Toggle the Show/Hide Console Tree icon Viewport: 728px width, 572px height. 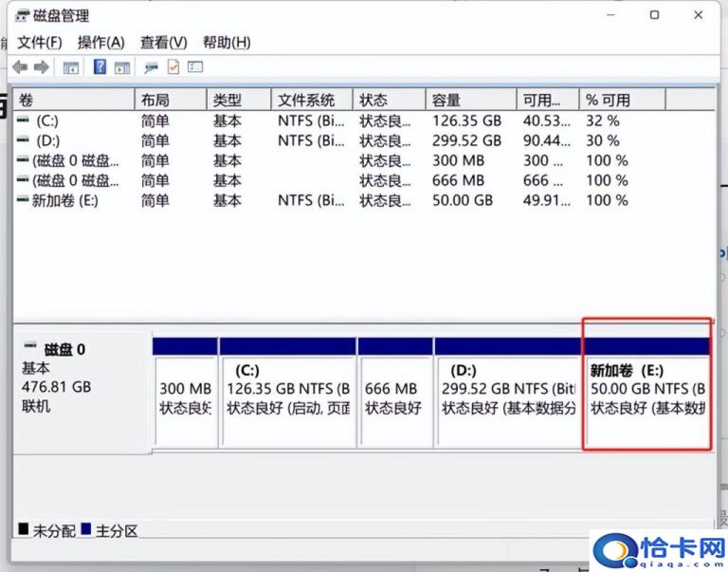tap(70, 68)
